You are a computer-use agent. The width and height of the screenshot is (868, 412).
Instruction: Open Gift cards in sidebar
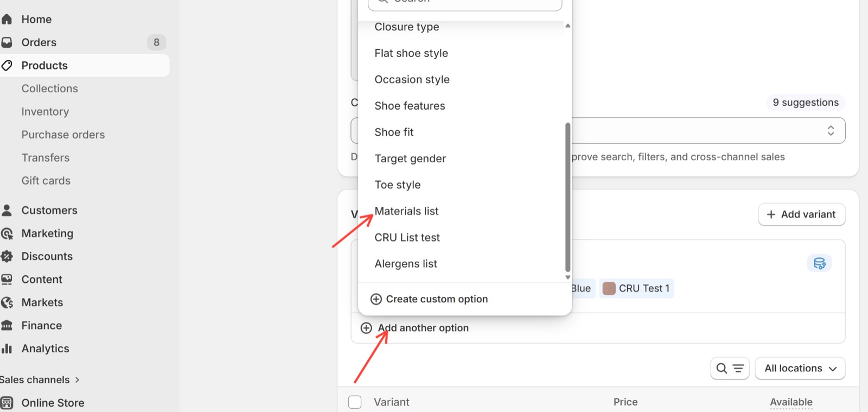tap(46, 181)
